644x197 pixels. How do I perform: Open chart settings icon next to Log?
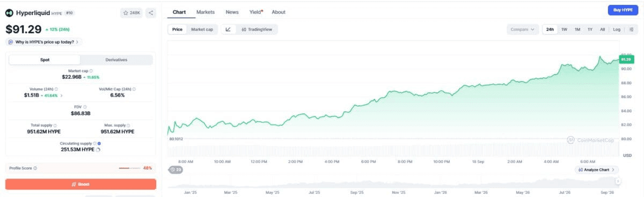(x=631, y=30)
